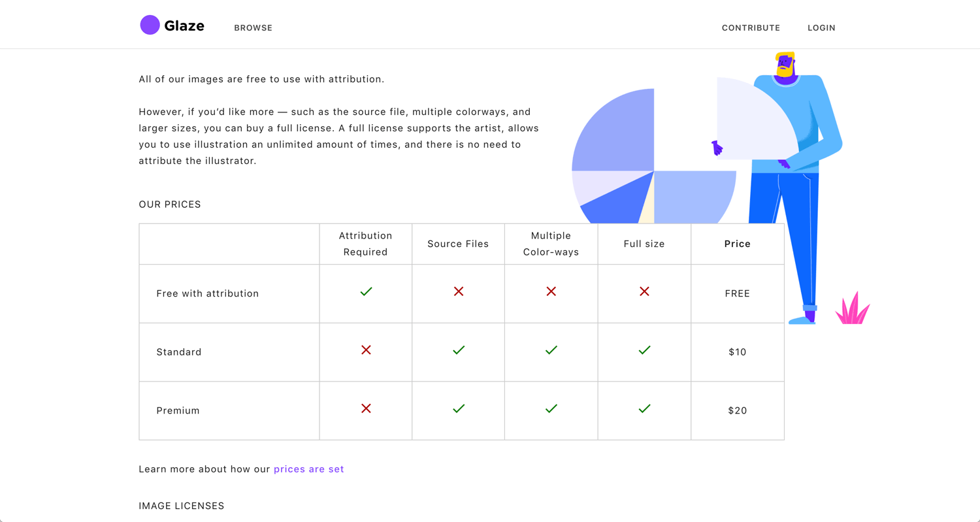Viewport: 980px width, 522px height.
Task: Click red X for Standard Attribution Required
Action: click(366, 350)
